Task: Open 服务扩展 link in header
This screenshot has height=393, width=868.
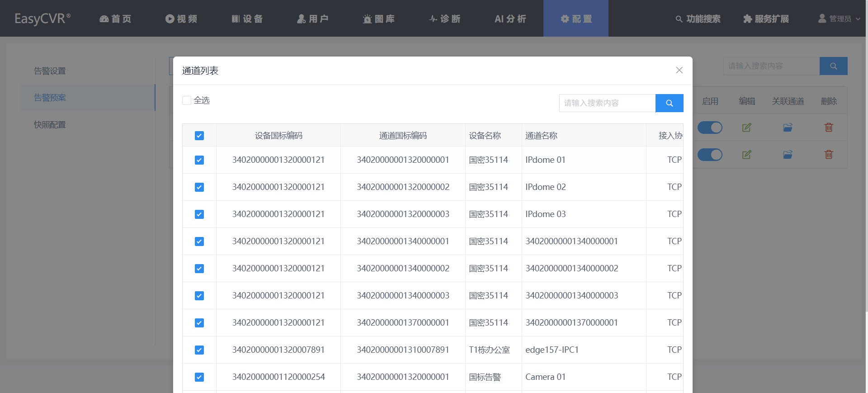Action: (x=766, y=19)
